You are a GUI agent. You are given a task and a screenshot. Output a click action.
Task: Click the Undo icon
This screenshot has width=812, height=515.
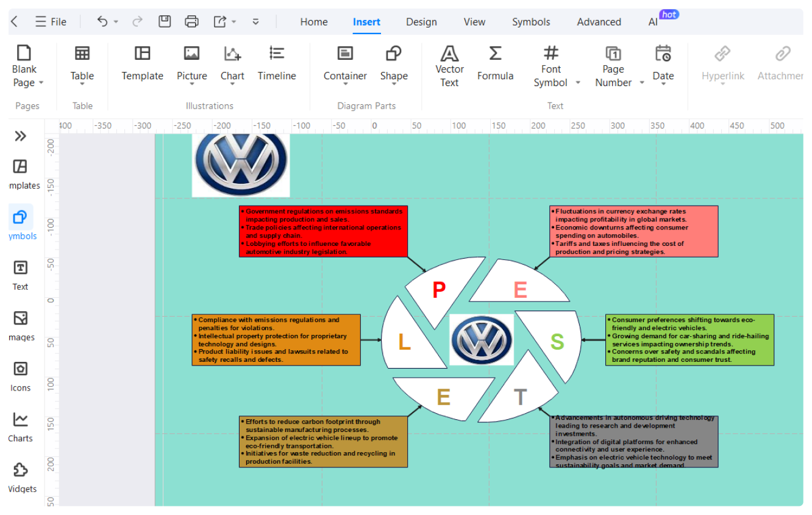[102, 21]
